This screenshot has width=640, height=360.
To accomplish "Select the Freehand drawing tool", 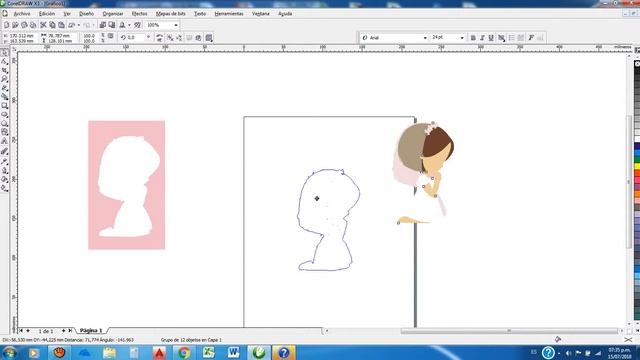I will [4, 88].
